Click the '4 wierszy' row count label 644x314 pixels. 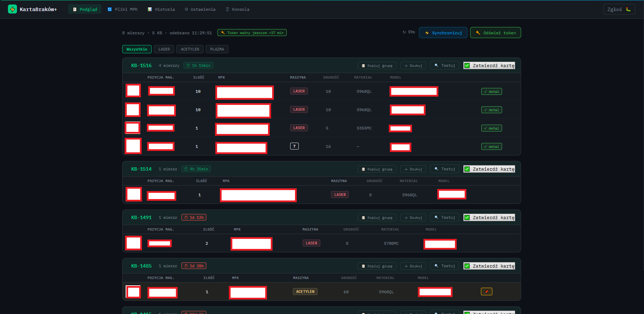(169, 66)
